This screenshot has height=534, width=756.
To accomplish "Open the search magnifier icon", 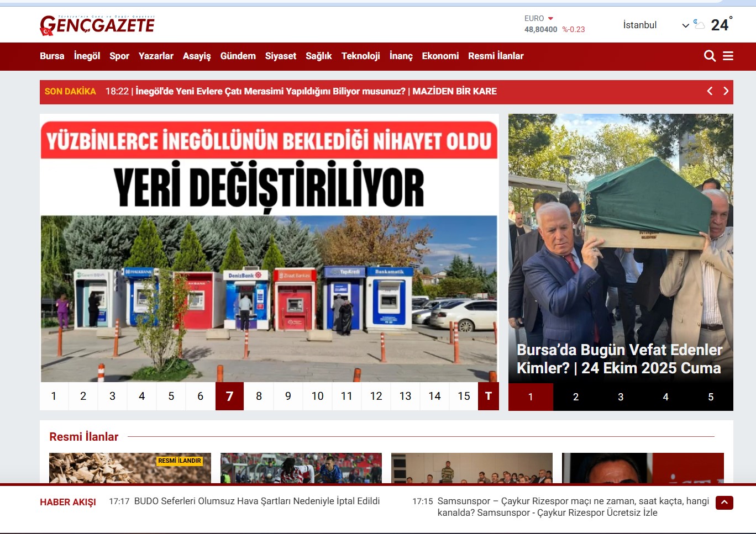I will [x=710, y=56].
